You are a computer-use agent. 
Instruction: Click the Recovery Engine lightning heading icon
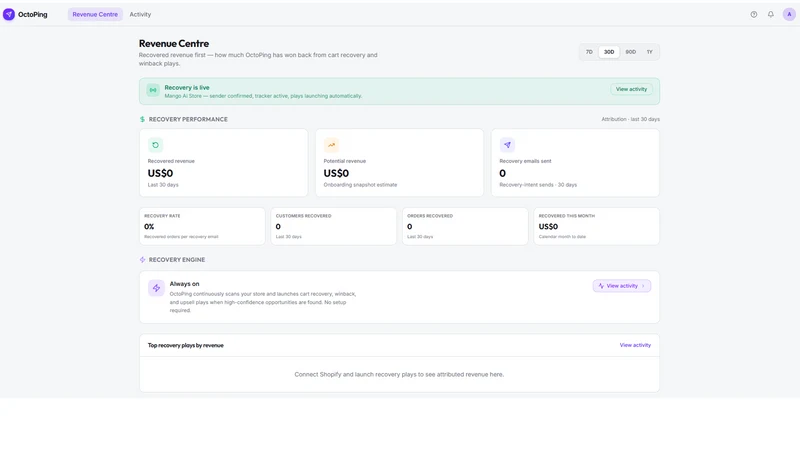pyautogui.click(x=142, y=260)
